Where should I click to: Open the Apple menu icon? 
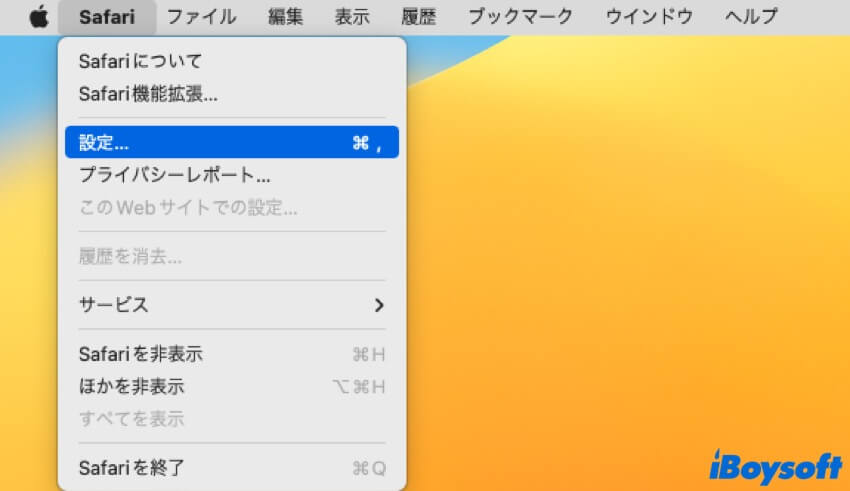pyautogui.click(x=39, y=17)
